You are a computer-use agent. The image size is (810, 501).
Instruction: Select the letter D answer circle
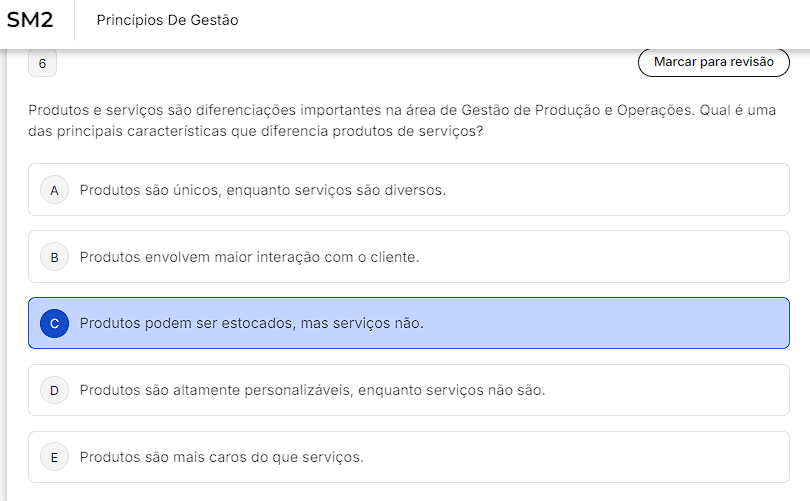click(x=54, y=390)
